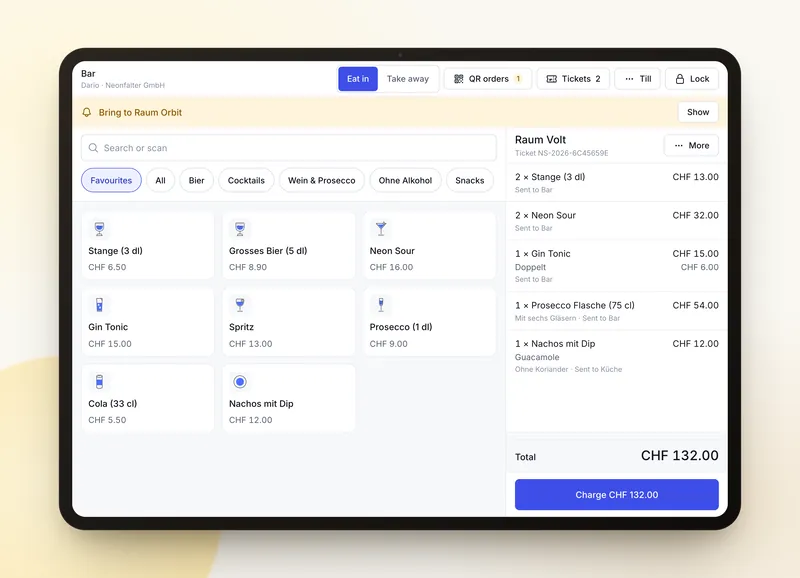Select the Cocktails category tab

[246, 180]
